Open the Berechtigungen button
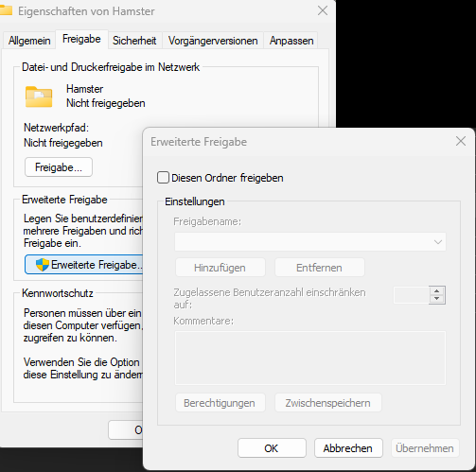476x472 pixels. pyautogui.click(x=220, y=403)
